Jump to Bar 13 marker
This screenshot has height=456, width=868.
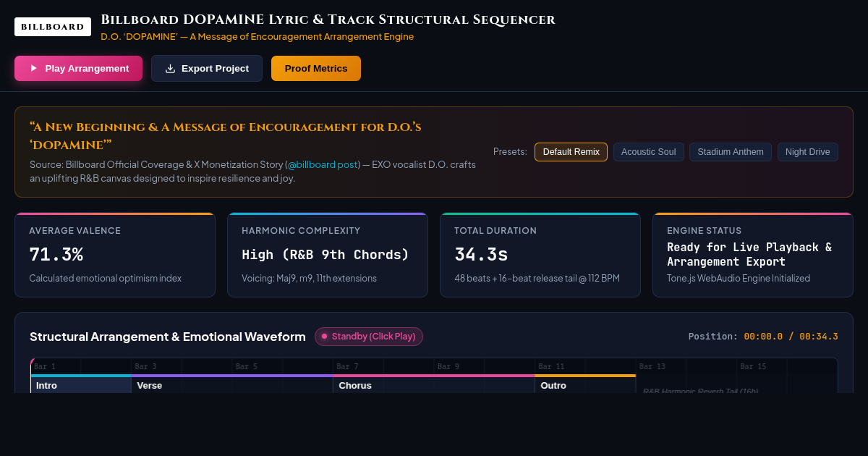tap(652, 366)
